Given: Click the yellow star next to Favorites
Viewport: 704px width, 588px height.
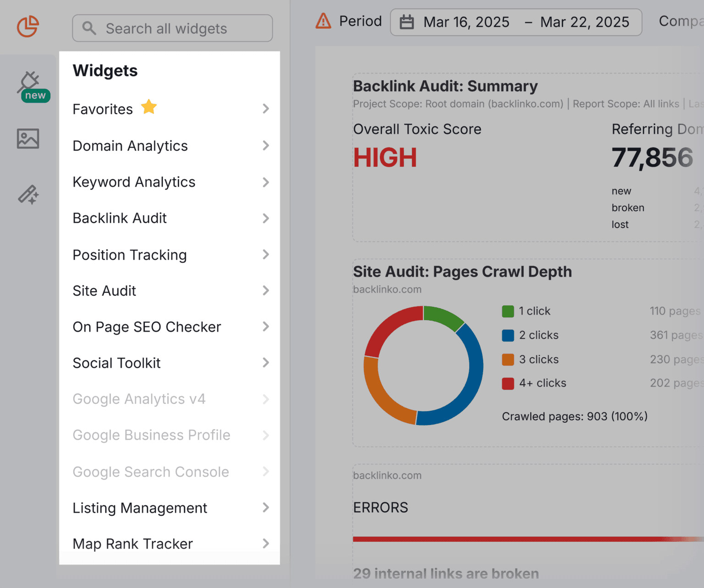Looking at the screenshot, I should click(149, 107).
